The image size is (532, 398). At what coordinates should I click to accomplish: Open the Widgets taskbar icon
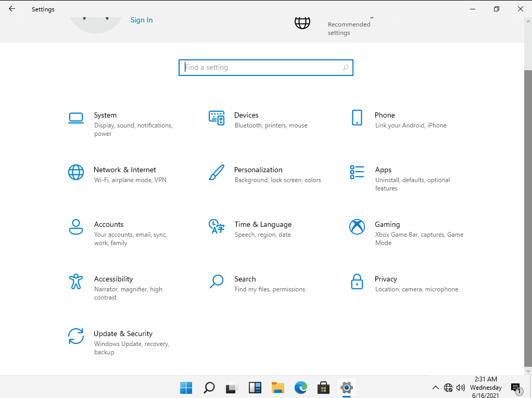coord(255,388)
